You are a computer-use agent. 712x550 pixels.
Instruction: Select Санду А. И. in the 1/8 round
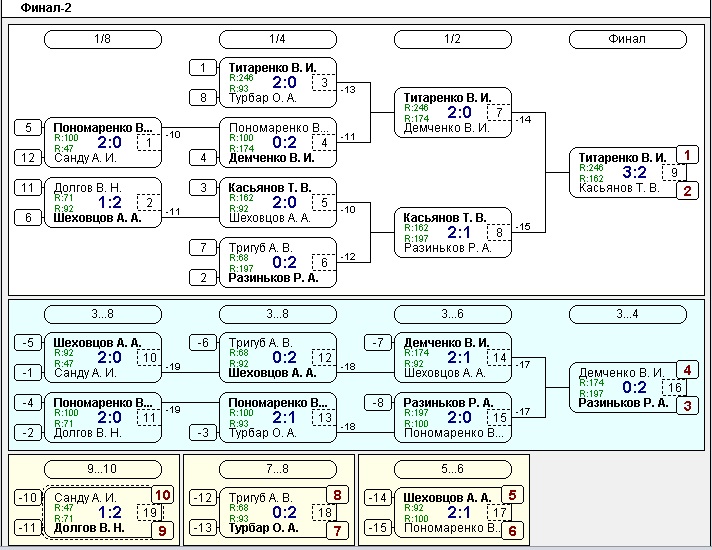[x=85, y=159]
